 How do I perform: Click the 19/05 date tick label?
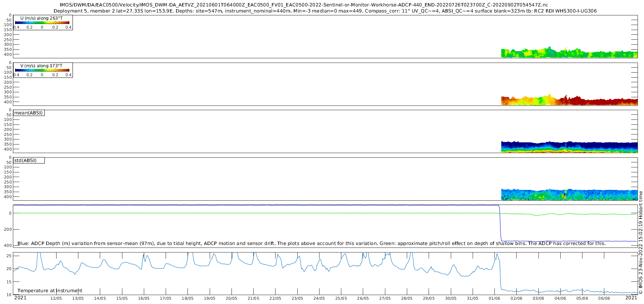tap(210, 298)
